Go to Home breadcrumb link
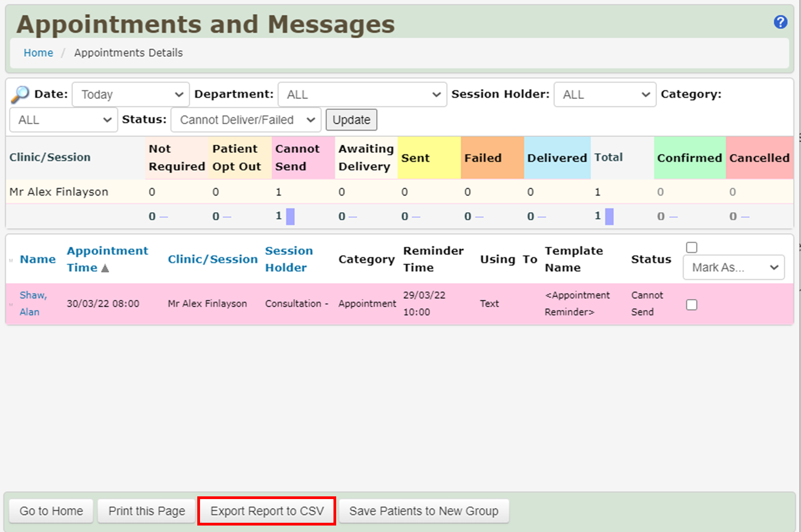This screenshot has width=801, height=532. pyautogui.click(x=38, y=53)
